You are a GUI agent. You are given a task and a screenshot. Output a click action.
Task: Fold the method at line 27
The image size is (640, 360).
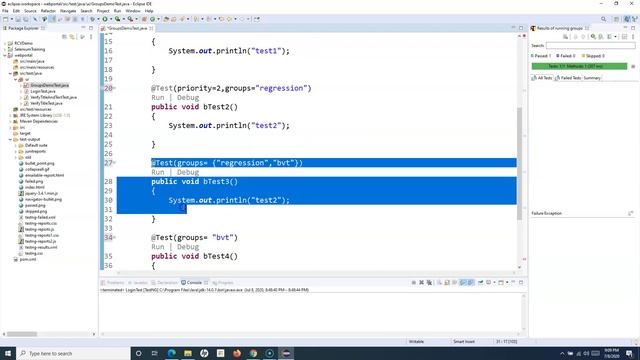click(114, 163)
